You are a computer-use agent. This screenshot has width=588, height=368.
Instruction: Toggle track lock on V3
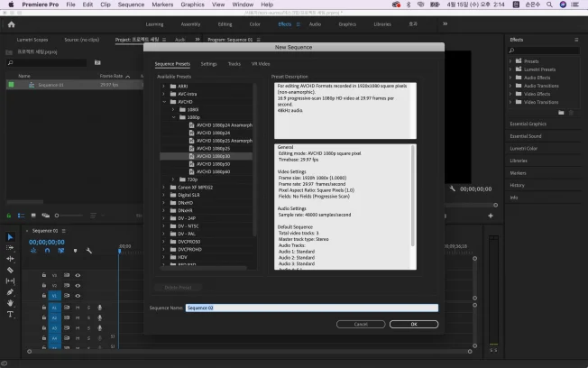tap(44, 275)
